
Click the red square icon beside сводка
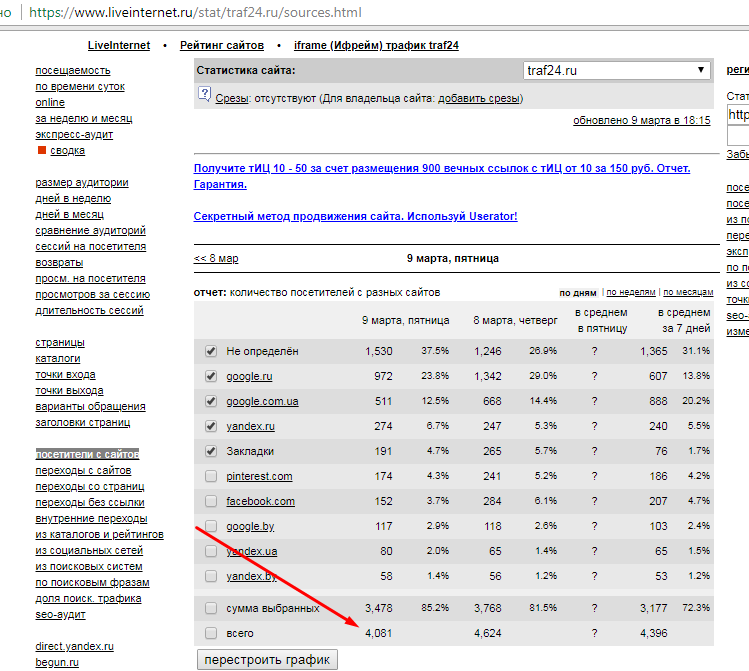[42, 150]
